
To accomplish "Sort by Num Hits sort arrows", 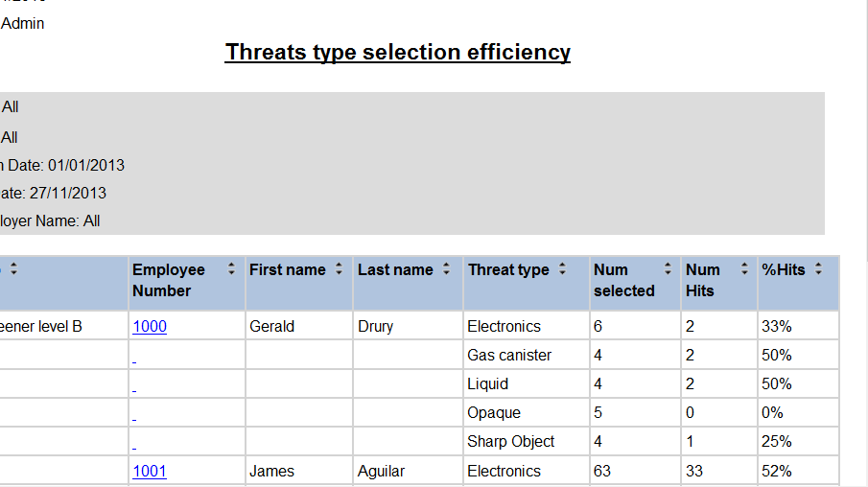I will [x=744, y=270].
